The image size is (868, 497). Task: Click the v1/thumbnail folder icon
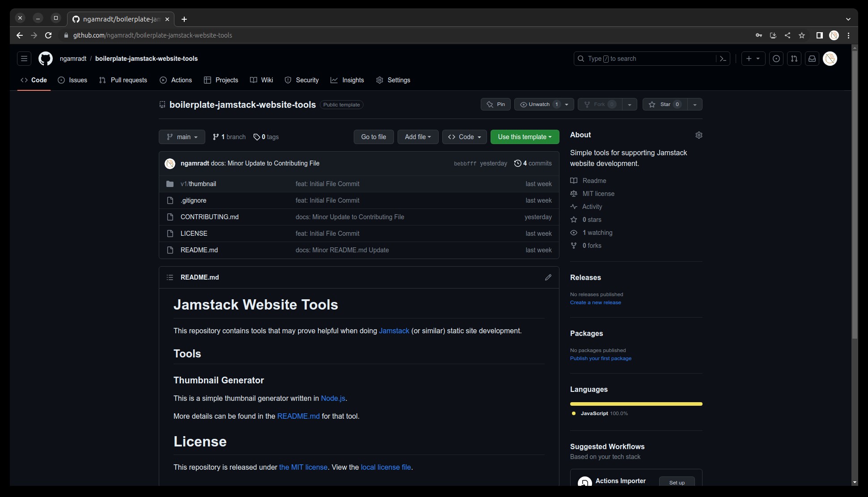(170, 184)
